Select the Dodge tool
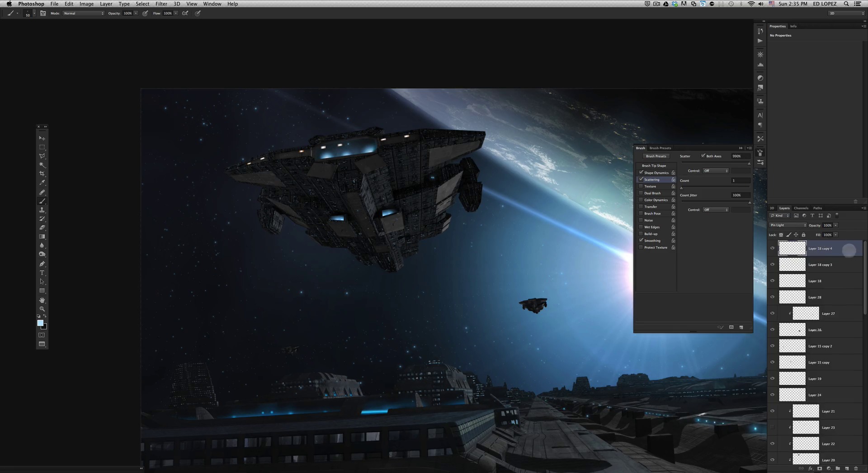The image size is (868, 473). pyautogui.click(x=42, y=255)
